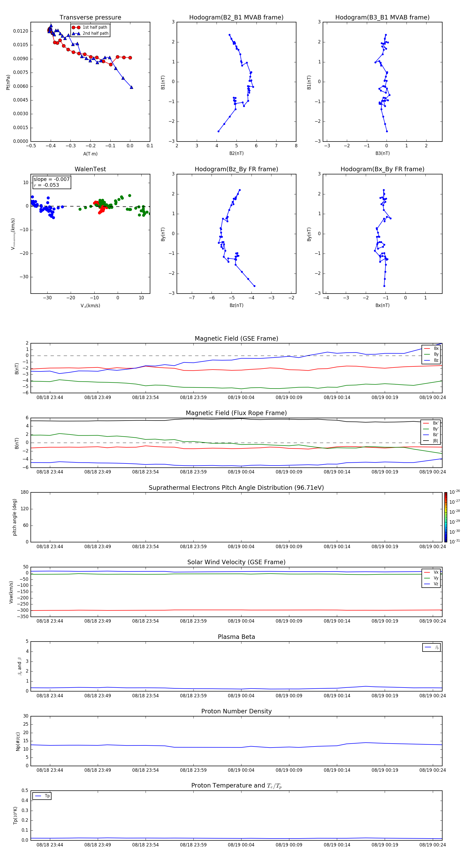
Task: Click the "Pt(nPa)" y-axis label
Action: [8, 82]
